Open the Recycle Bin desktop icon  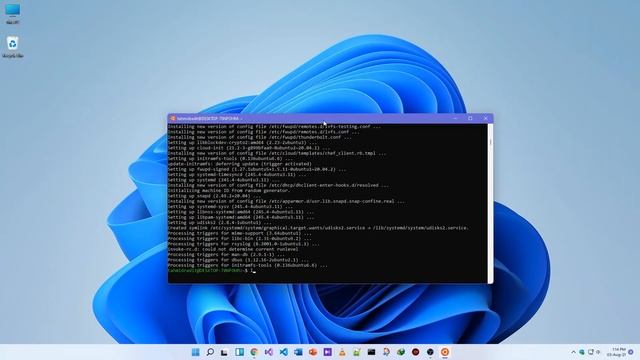13,47
